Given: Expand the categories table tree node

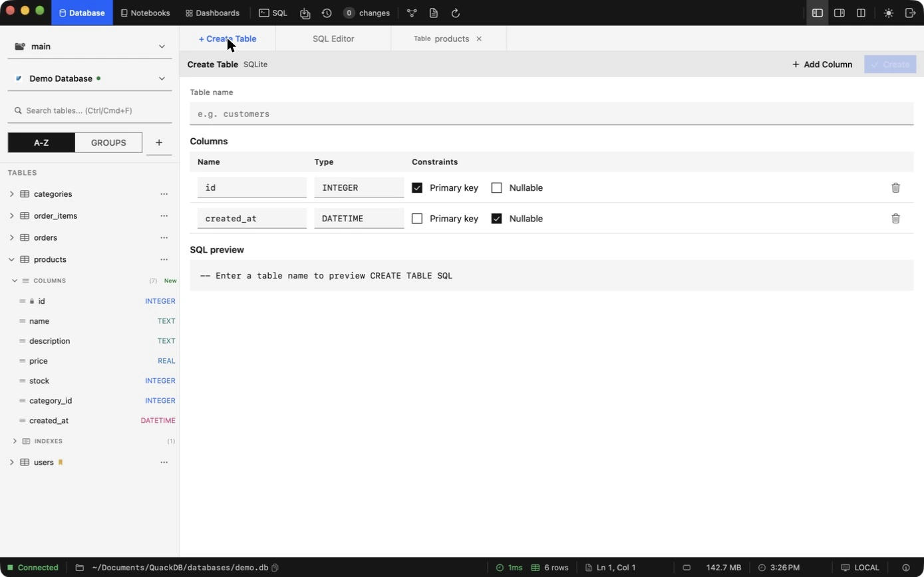Looking at the screenshot, I should pyautogui.click(x=11, y=194).
